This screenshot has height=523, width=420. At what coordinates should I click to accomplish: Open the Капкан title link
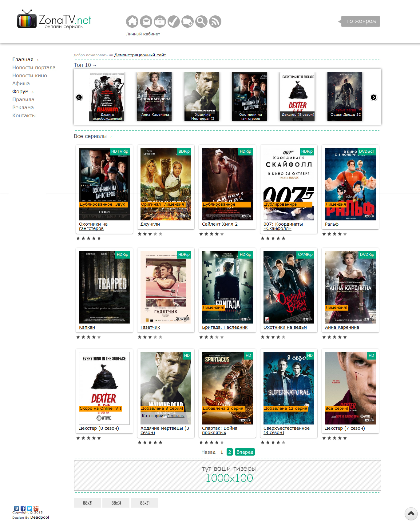[x=87, y=328]
